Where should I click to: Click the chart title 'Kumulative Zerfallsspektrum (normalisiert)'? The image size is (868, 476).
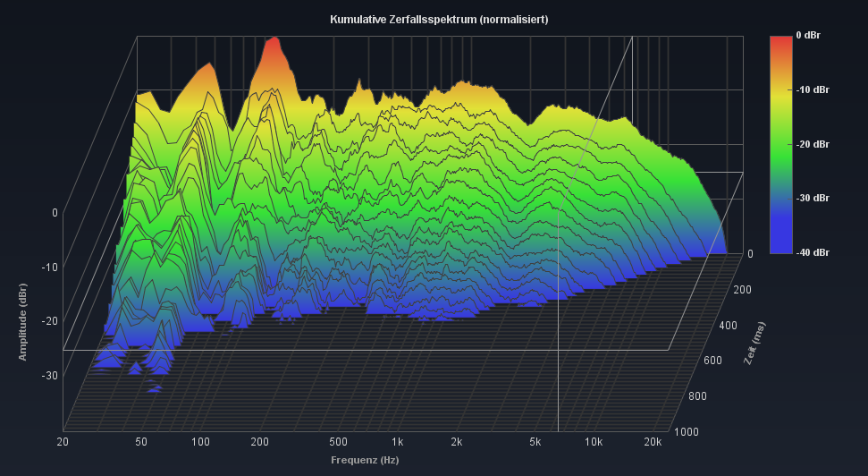[x=439, y=19]
